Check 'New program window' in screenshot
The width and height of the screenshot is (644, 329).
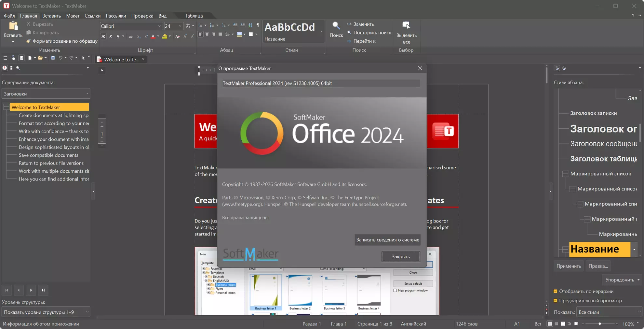tap(395, 291)
